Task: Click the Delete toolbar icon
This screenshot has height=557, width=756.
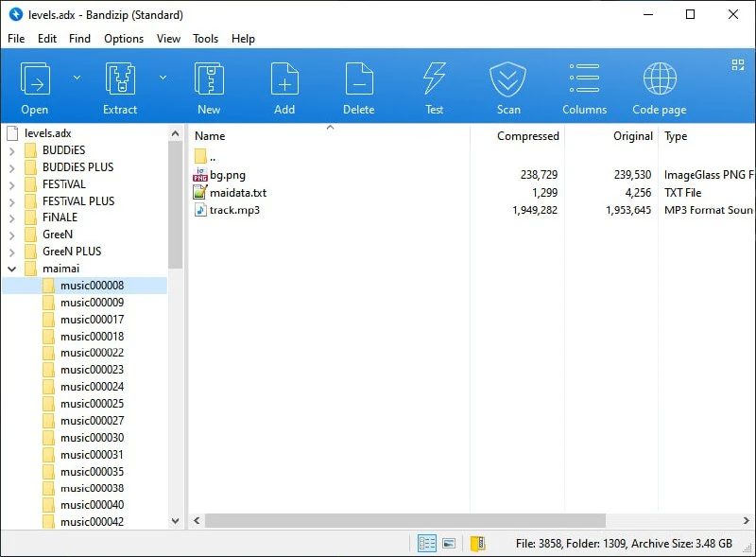Action: pyautogui.click(x=358, y=80)
